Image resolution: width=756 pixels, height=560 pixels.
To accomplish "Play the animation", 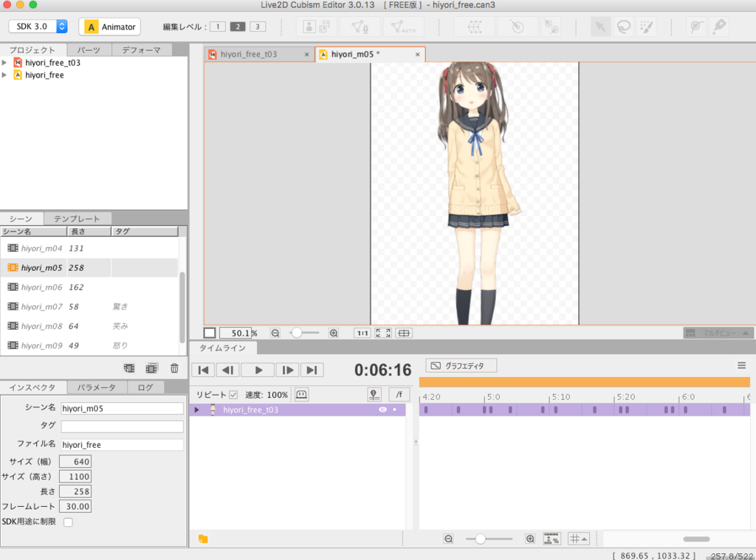I will pos(258,370).
